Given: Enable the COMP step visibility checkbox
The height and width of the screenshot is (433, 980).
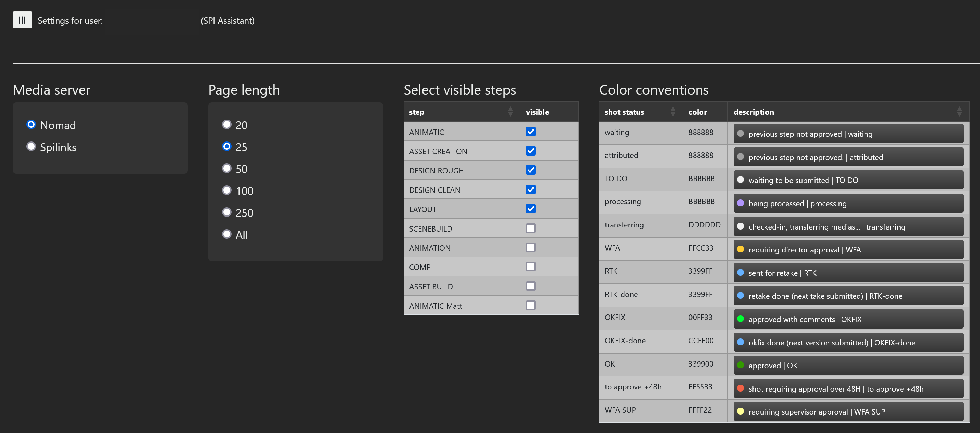Looking at the screenshot, I should point(530,267).
